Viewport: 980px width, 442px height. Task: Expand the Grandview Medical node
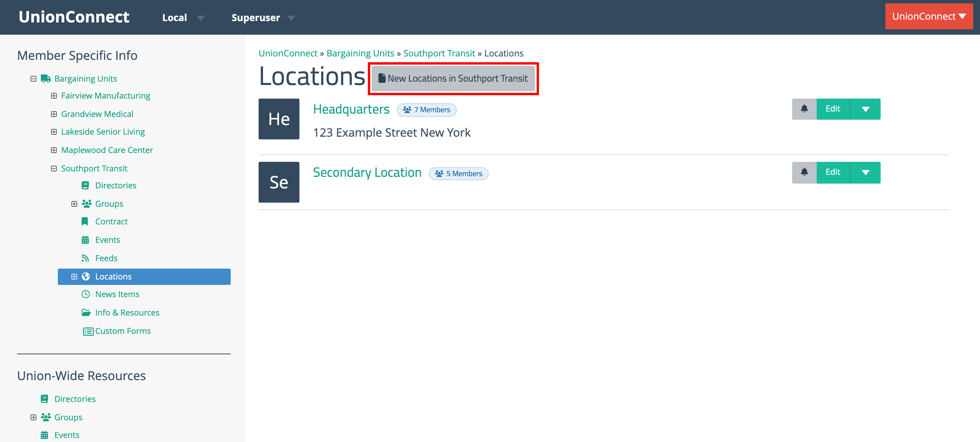[54, 114]
